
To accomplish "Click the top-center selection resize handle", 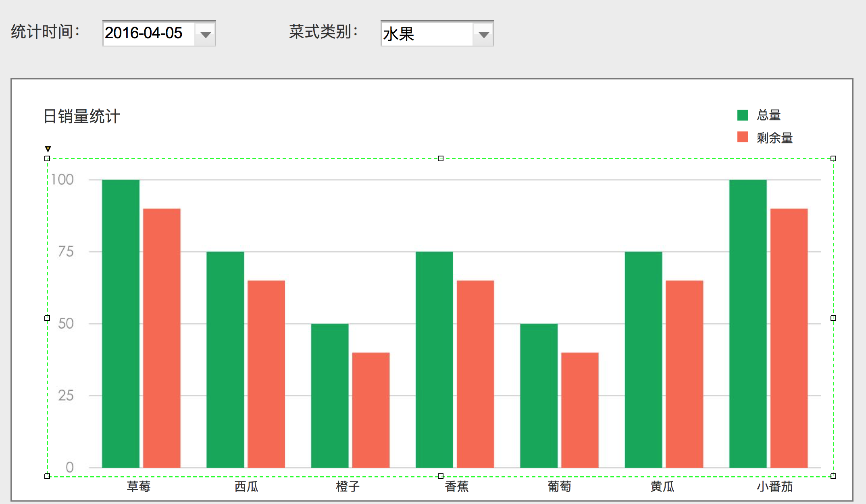I will tap(441, 158).
